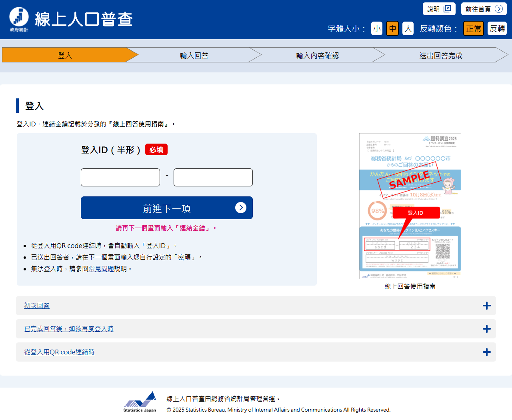This screenshot has height=420, width=512.
Task: Click the first 登入ID input field
Action: coord(120,178)
